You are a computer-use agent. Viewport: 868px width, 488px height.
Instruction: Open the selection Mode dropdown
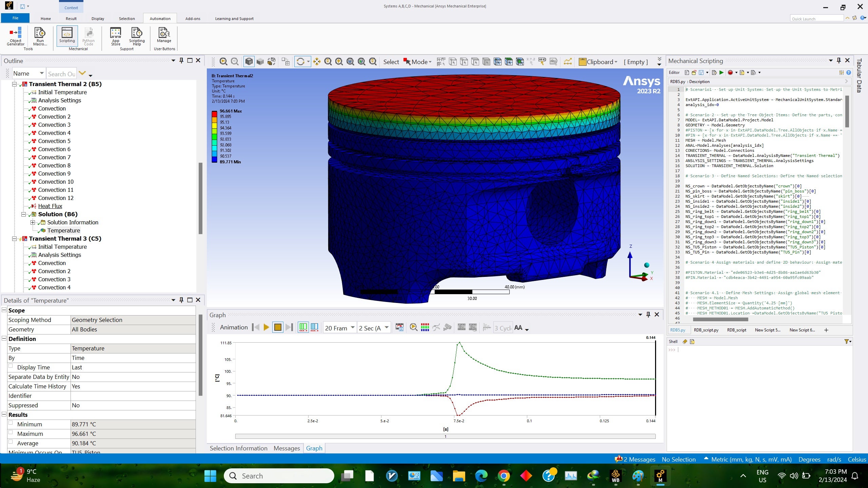click(418, 62)
